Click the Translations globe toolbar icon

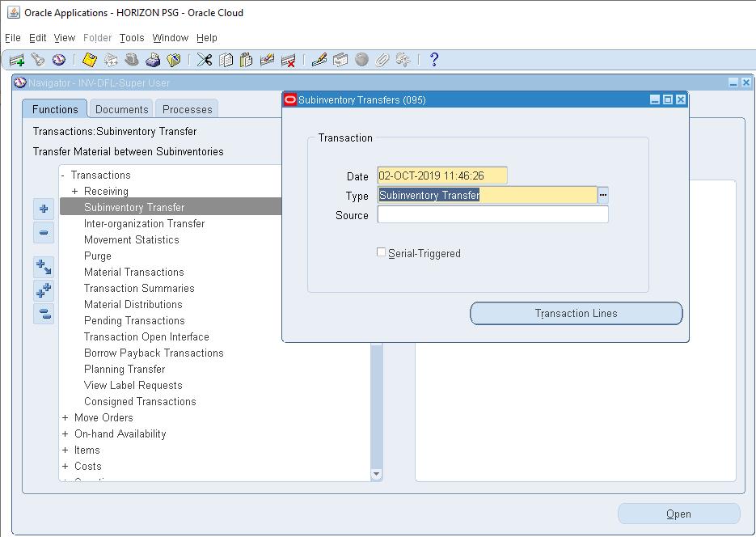(x=360, y=59)
